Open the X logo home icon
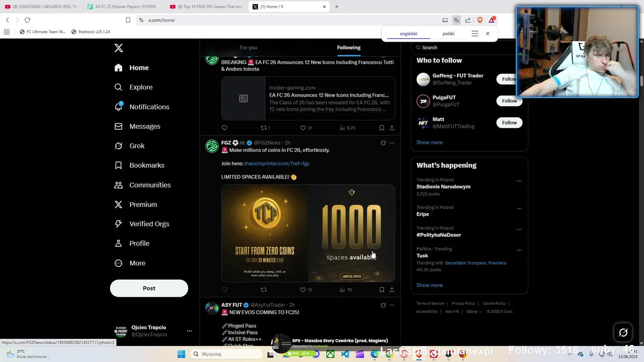The image size is (644, 362). point(118,48)
